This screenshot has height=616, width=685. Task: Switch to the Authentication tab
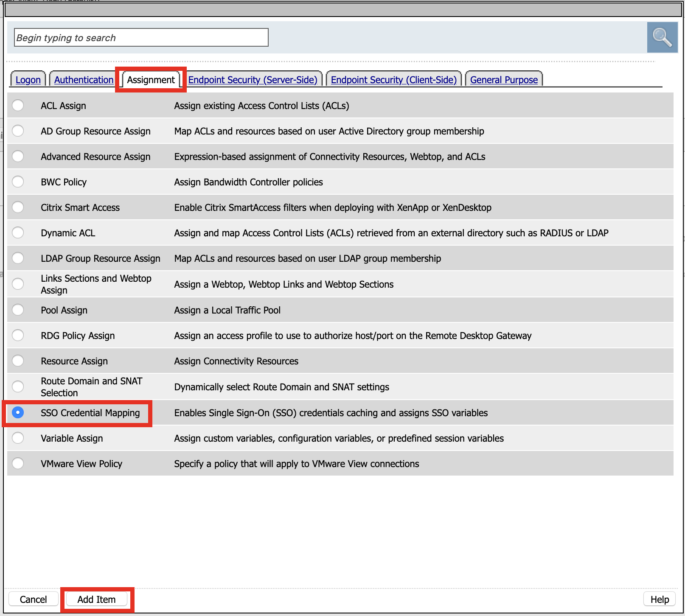84,80
